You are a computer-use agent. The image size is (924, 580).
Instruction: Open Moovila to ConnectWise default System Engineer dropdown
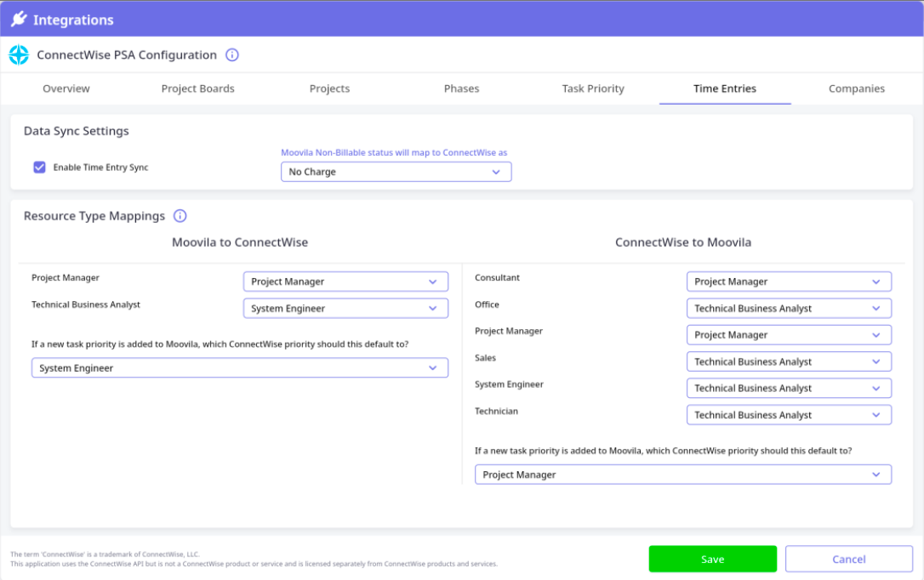[239, 368]
